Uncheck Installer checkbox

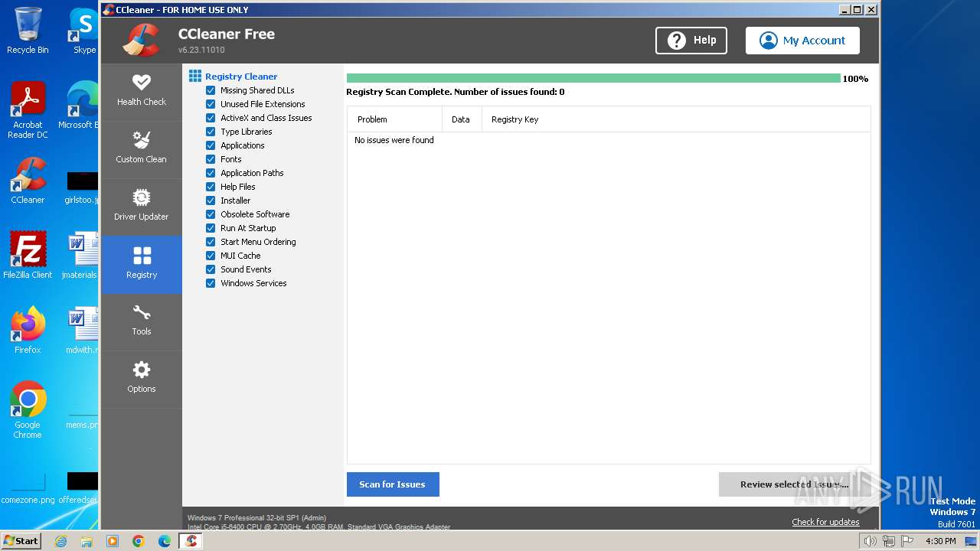pyautogui.click(x=211, y=201)
